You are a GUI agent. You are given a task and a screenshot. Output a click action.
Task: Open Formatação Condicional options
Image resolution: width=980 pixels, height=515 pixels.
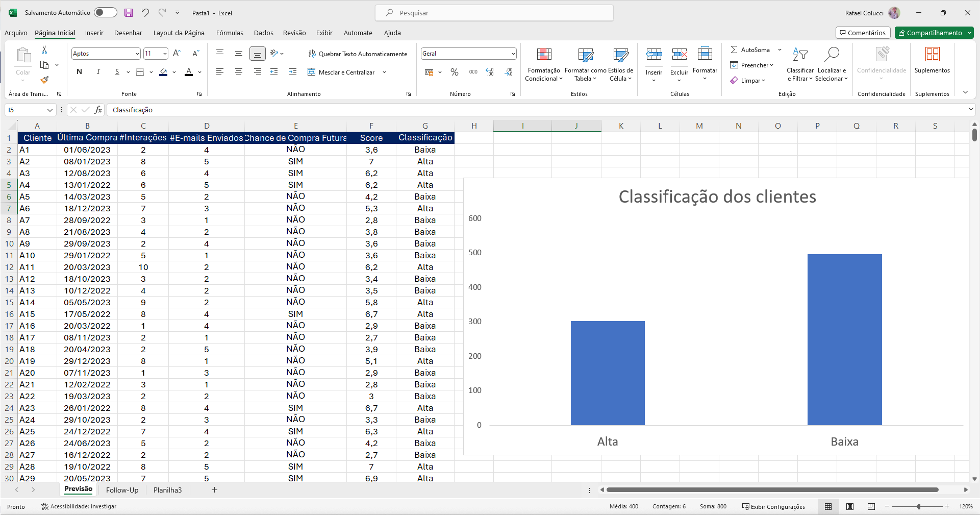point(543,64)
